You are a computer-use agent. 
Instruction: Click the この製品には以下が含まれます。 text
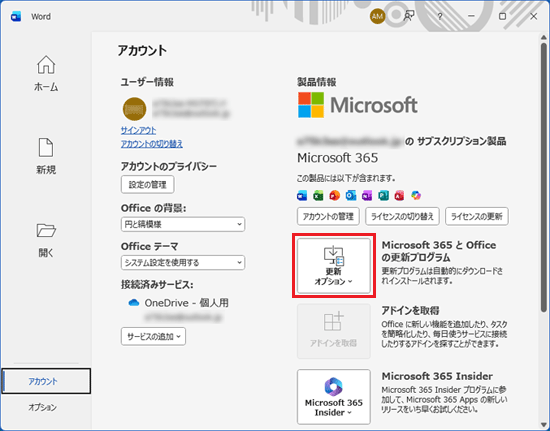[x=346, y=179]
